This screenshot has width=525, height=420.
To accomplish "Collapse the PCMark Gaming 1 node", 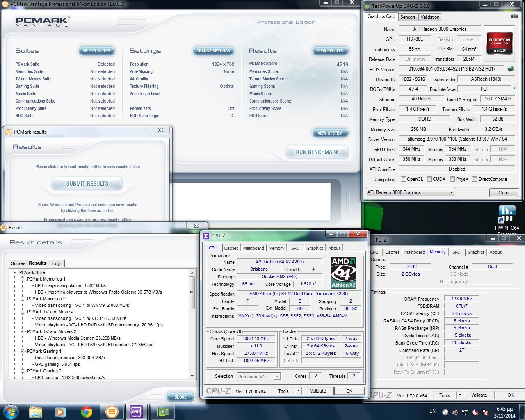I will pos(23,351).
